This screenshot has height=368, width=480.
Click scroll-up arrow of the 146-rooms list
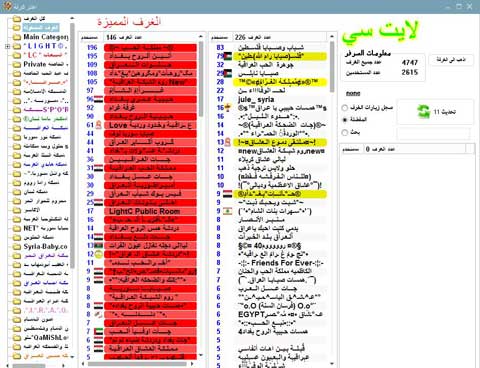coord(201,37)
